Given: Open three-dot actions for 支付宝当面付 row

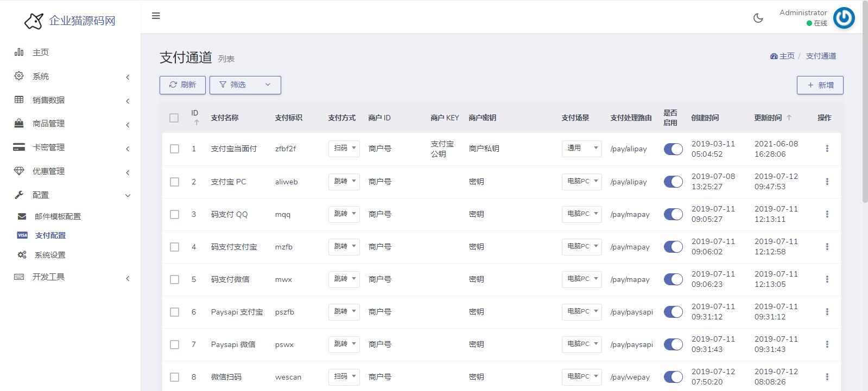Looking at the screenshot, I should pyautogui.click(x=827, y=149).
